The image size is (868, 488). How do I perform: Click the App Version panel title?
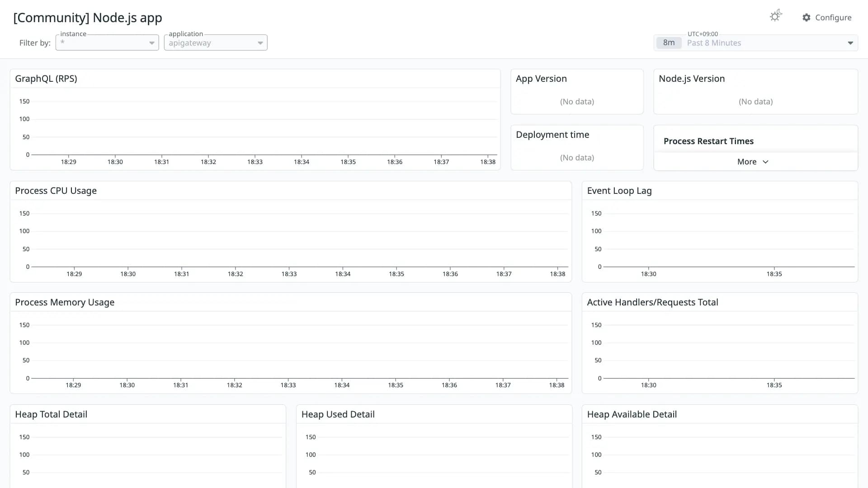541,79
